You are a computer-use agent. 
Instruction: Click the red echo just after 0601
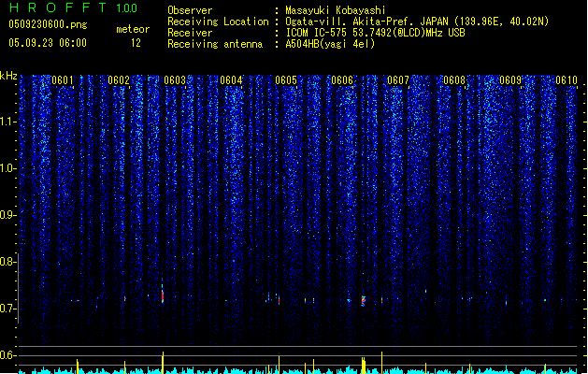[x=77, y=300]
